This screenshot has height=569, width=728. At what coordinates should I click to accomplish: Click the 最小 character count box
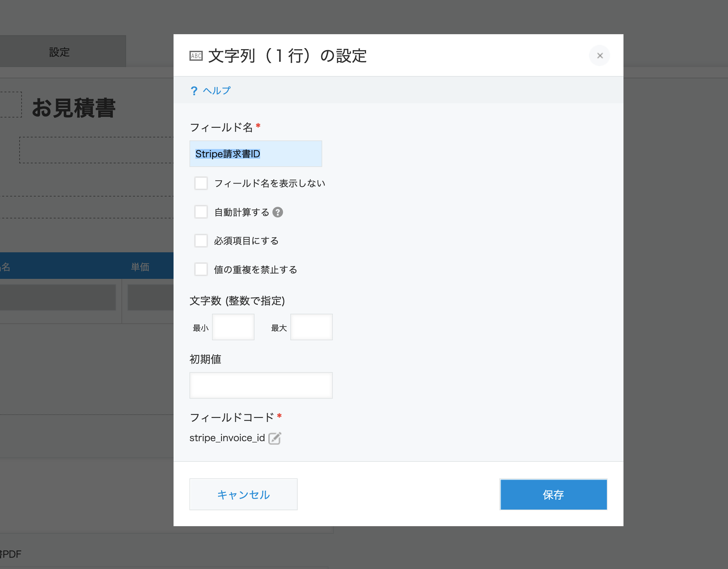click(233, 327)
